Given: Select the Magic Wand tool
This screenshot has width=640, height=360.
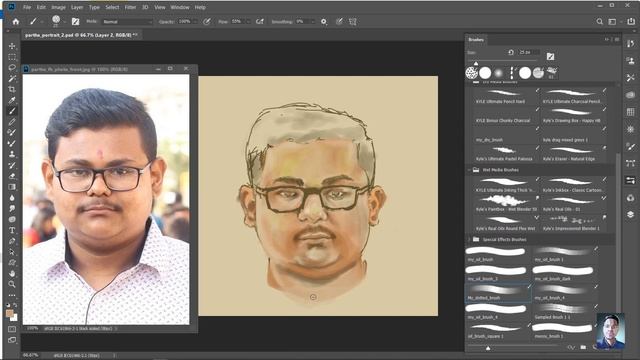Looking at the screenshot, I should coord(12,78).
